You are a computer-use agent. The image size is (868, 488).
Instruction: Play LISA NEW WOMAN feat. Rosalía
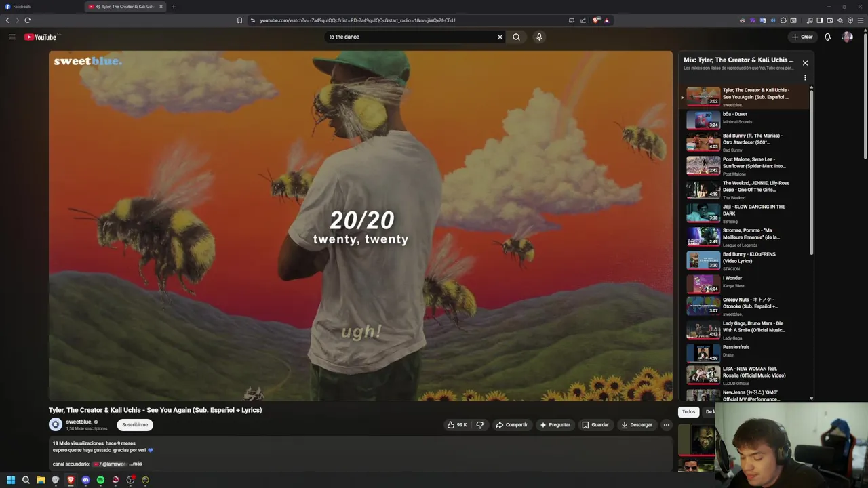pos(746,375)
